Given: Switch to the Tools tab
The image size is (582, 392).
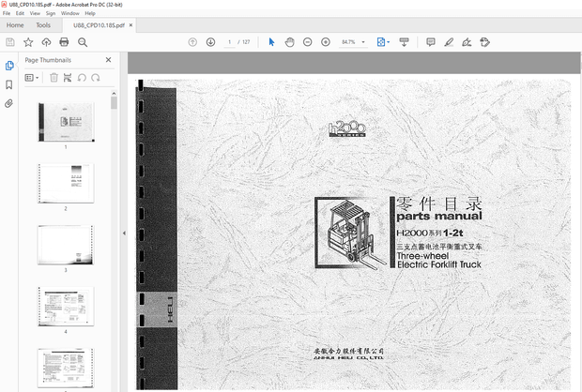Looking at the screenshot, I should (x=43, y=25).
